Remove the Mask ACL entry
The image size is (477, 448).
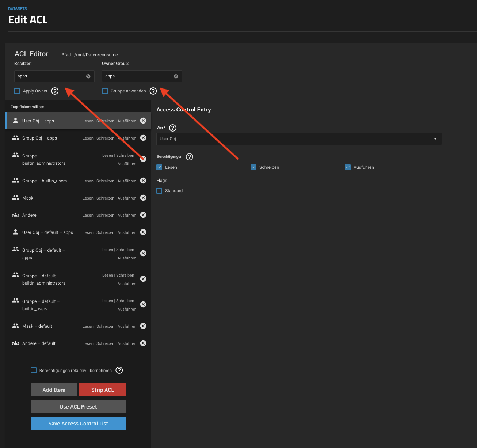[x=143, y=198]
